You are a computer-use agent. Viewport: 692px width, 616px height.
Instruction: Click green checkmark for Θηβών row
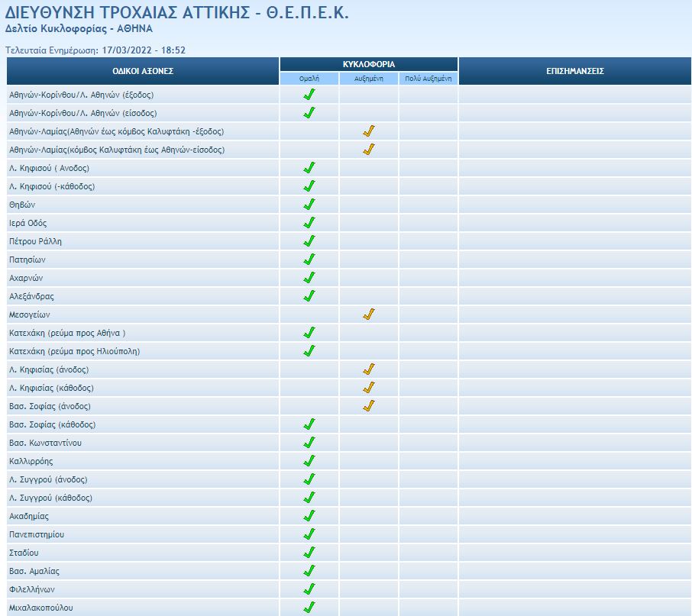(x=309, y=205)
